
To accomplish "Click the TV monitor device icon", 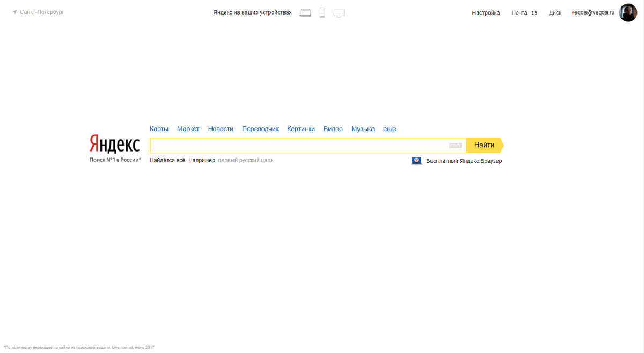I will click(339, 12).
